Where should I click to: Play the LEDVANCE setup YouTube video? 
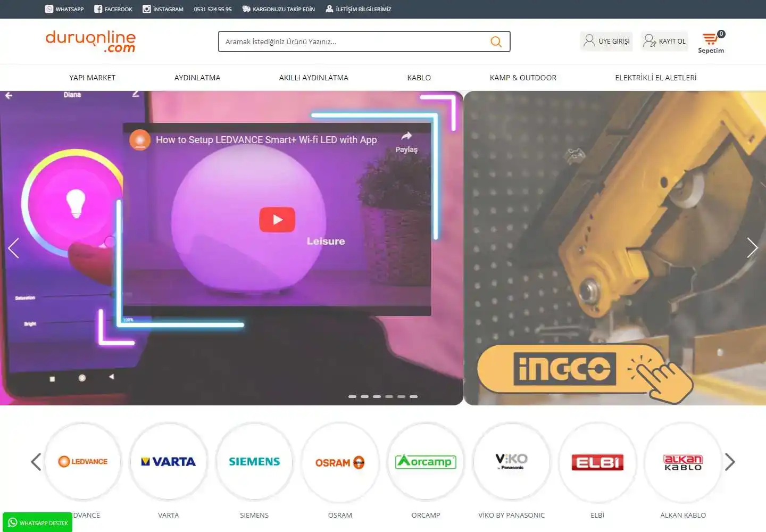tap(277, 220)
